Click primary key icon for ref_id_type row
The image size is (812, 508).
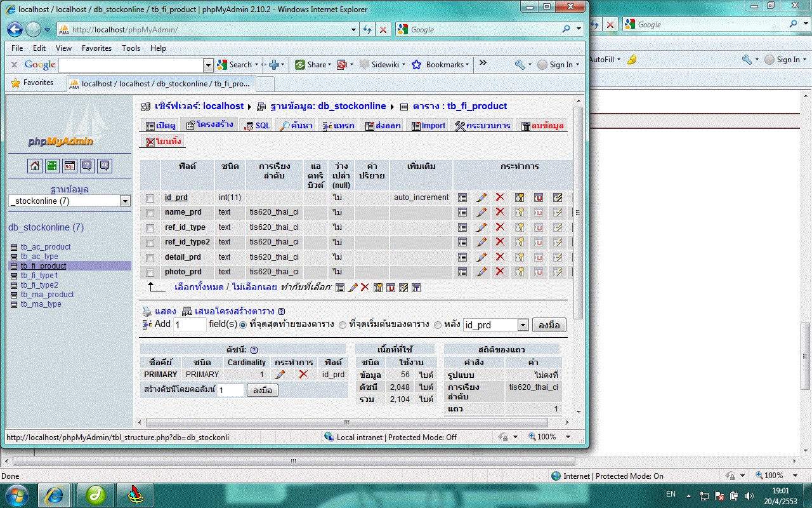[x=520, y=227]
